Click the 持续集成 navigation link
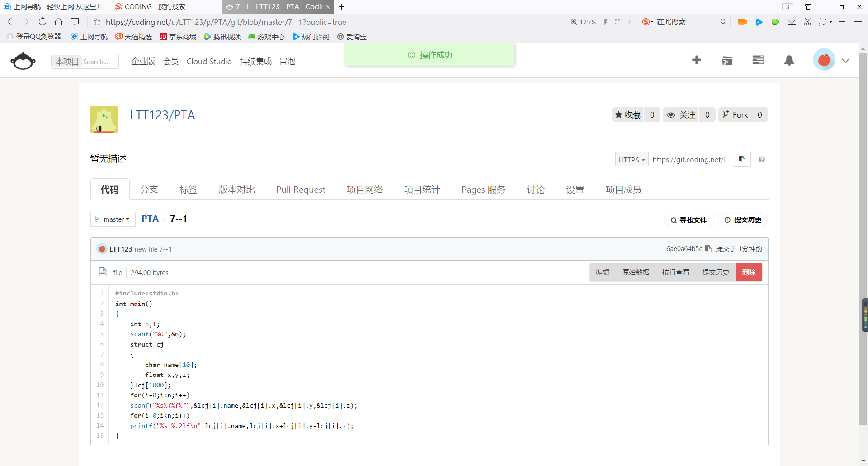The height and width of the screenshot is (466, 868). click(x=255, y=61)
